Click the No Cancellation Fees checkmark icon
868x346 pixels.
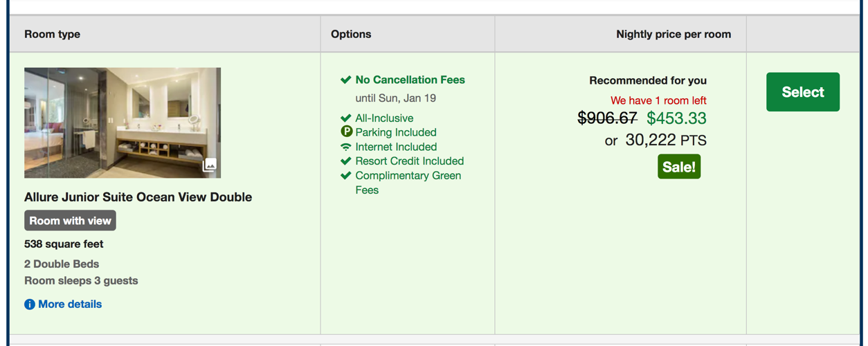346,80
